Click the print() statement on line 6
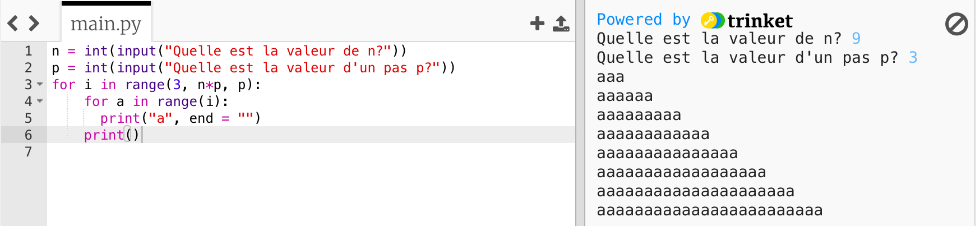The height and width of the screenshot is (226, 980). (x=111, y=135)
